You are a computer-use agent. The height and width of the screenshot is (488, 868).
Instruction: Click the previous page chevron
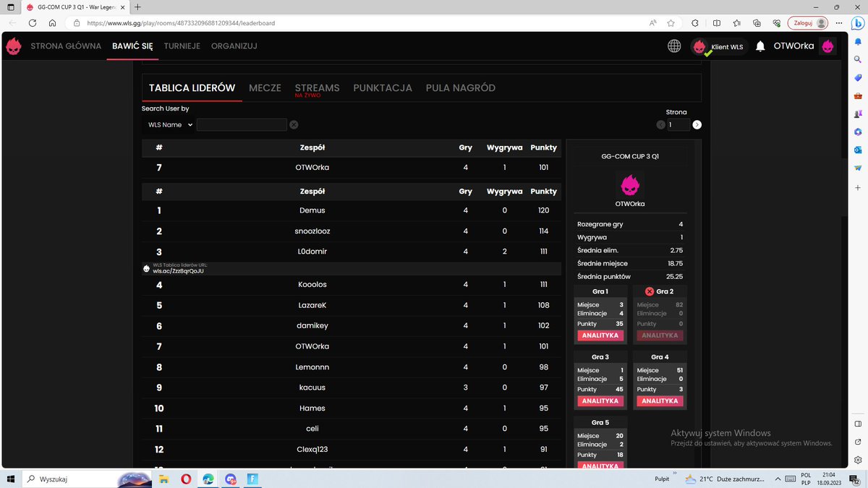(660, 124)
